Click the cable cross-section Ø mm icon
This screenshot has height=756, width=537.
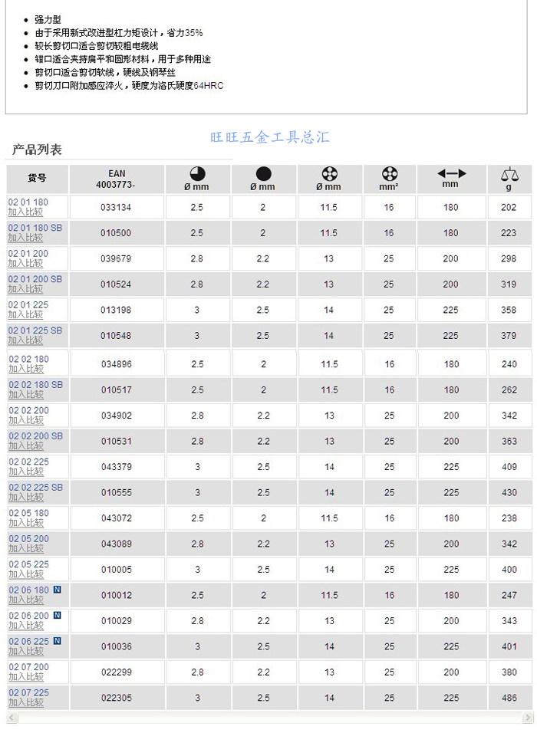[x=329, y=173]
